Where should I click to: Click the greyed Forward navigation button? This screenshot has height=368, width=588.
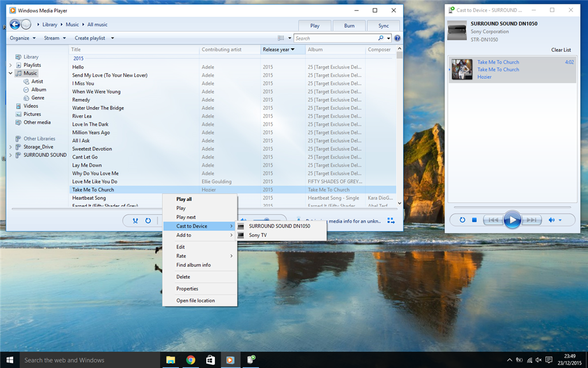pyautogui.click(x=26, y=25)
